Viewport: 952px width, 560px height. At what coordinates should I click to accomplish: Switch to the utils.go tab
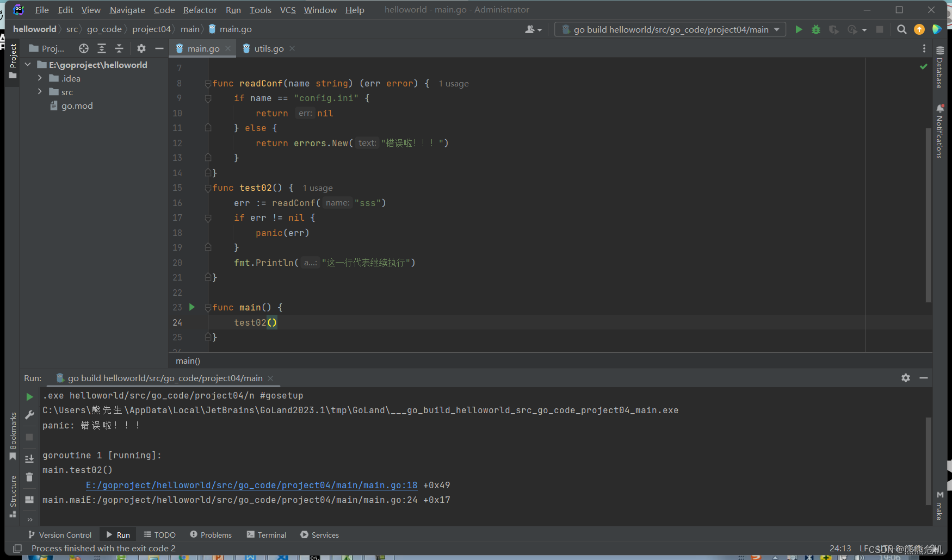click(x=269, y=48)
